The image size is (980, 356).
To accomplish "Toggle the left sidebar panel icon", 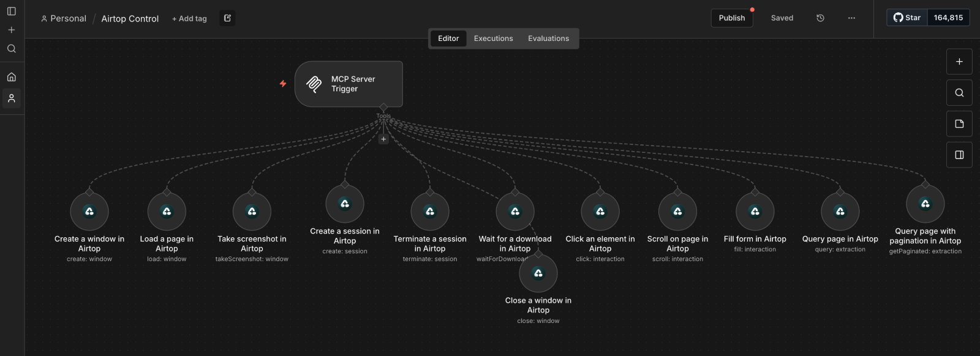I will click(11, 11).
